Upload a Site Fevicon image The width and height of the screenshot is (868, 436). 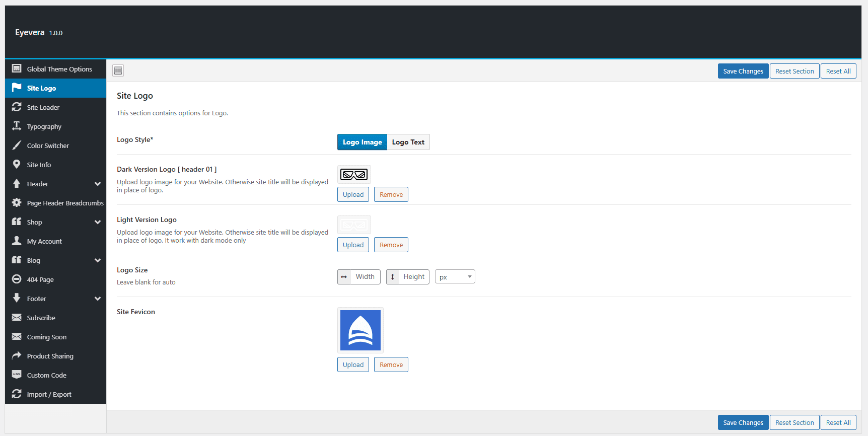(353, 365)
